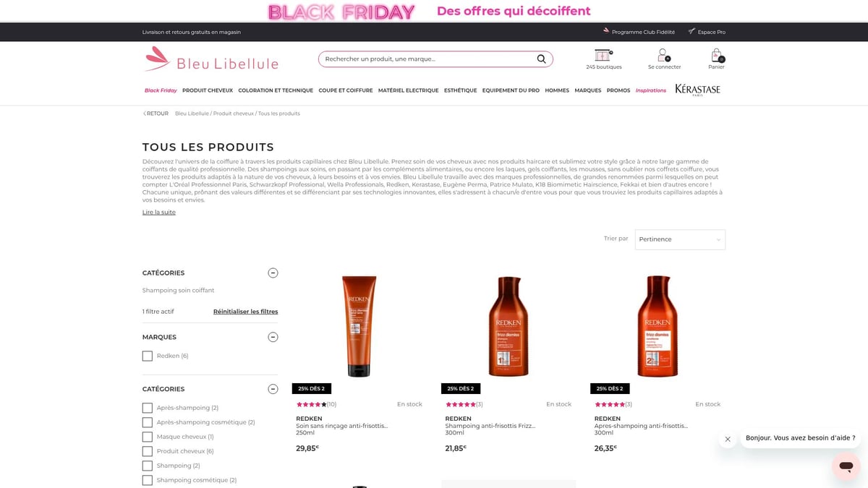Open the Coloration et Technique menu
Image resolution: width=868 pixels, height=488 pixels.
pyautogui.click(x=276, y=90)
